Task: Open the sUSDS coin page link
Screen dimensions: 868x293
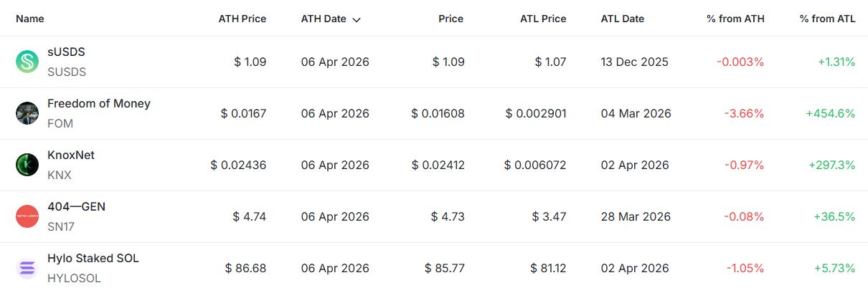Action: (x=66, y=52)
